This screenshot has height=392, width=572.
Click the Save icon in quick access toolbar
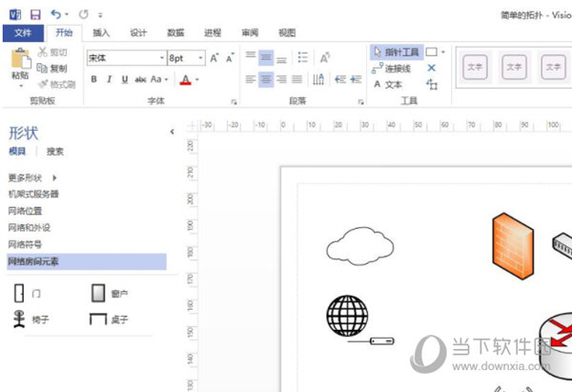pos(35,14)
